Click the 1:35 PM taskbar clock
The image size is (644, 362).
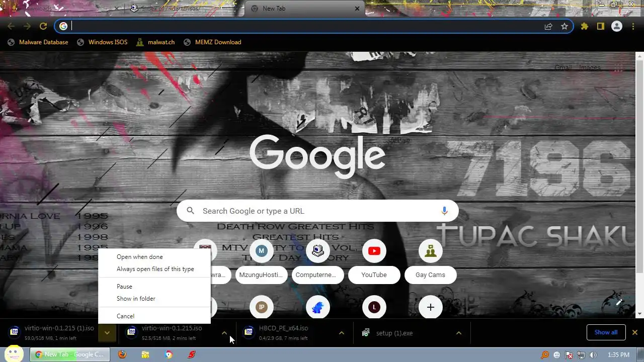[618, 354]
